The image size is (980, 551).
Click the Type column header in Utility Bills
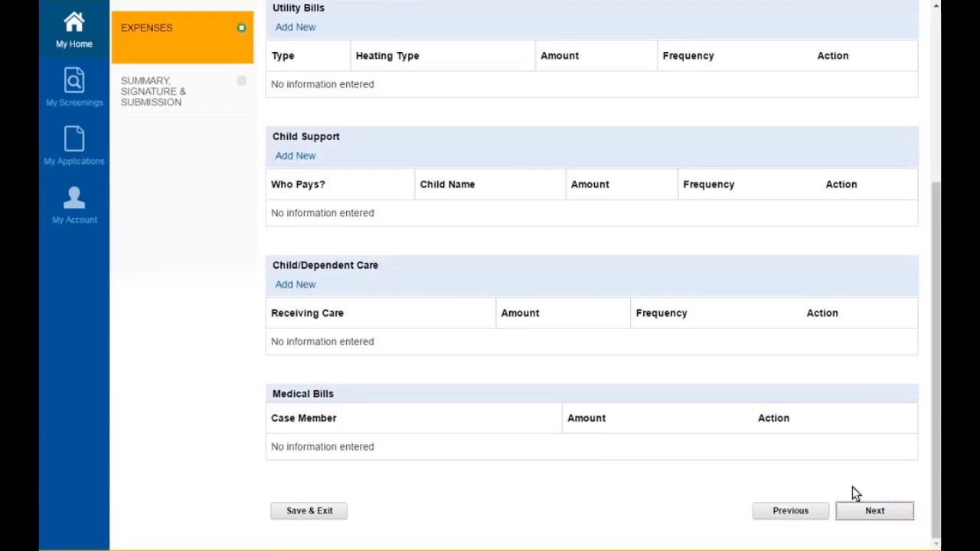click(x=283, y=56)
